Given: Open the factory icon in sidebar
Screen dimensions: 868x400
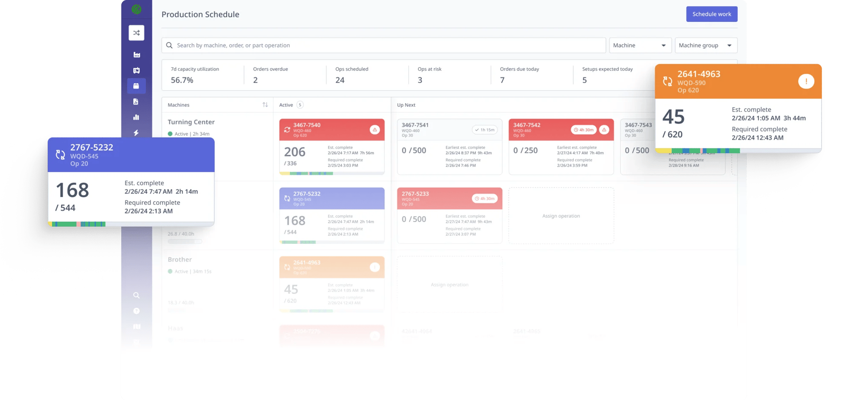Looking at the screenshot, I should point(136,55).
